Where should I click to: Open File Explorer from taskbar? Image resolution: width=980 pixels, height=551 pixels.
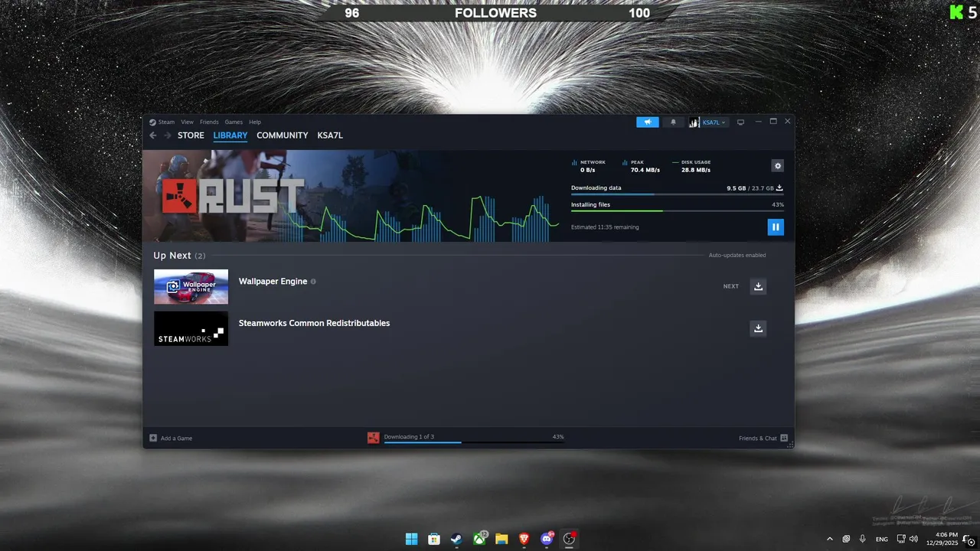click(x=501, y=539)
